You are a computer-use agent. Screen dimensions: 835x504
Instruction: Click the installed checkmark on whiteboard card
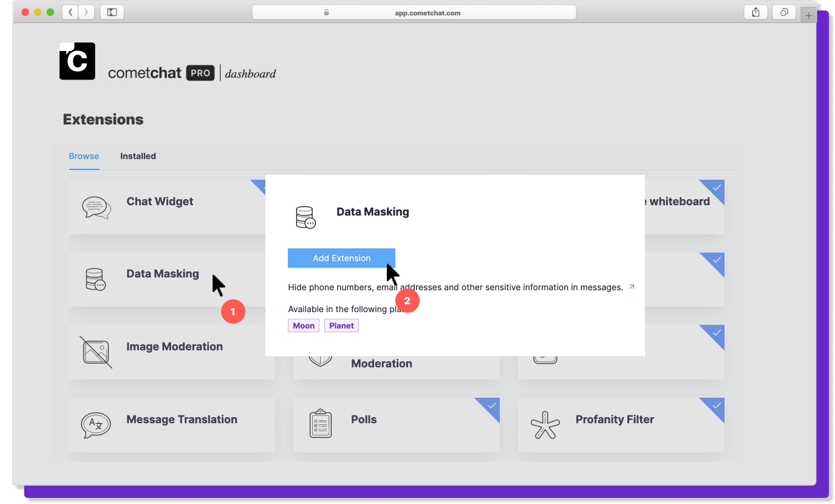coord(717,188)
